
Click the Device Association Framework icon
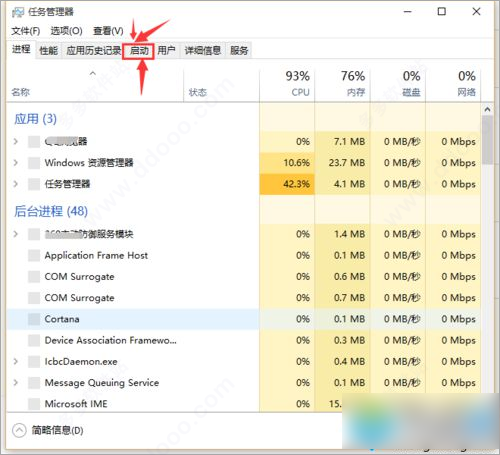[34, 340]
